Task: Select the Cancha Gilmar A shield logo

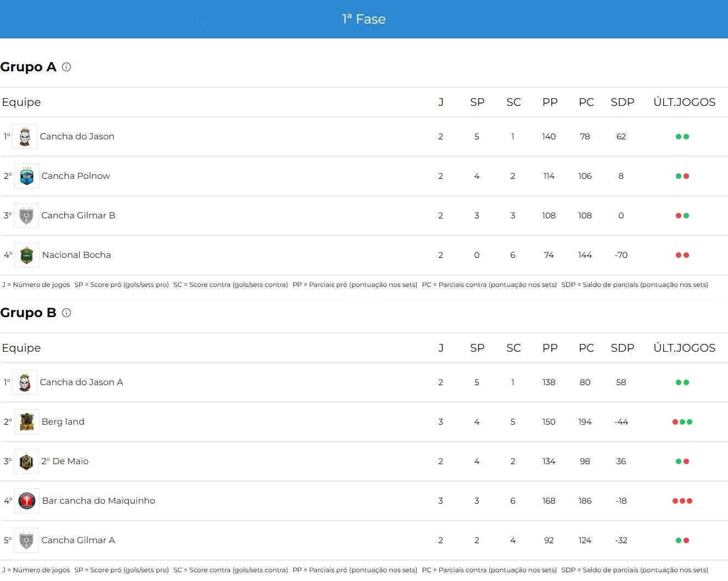Action: 26,540
